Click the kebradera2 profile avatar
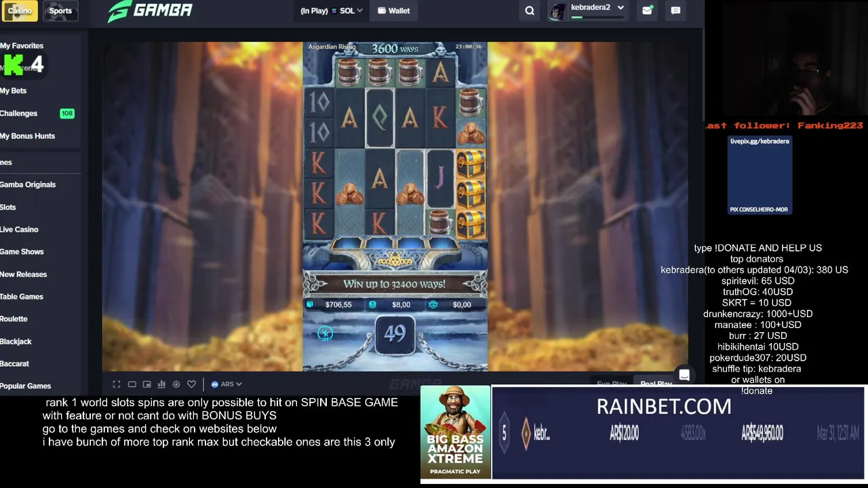Screen dimensions: 868x488 tap(558, 11)
